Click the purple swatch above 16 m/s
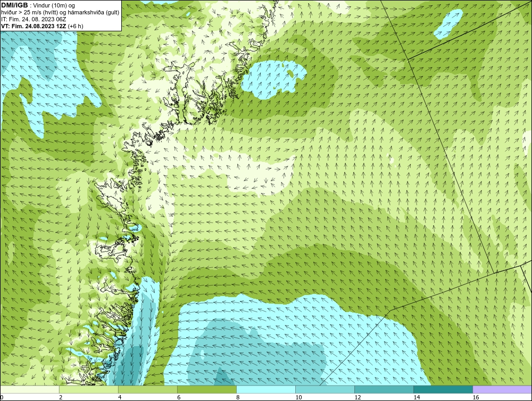Viewport: 532px width, 401px height. click(x=502, y=389)
